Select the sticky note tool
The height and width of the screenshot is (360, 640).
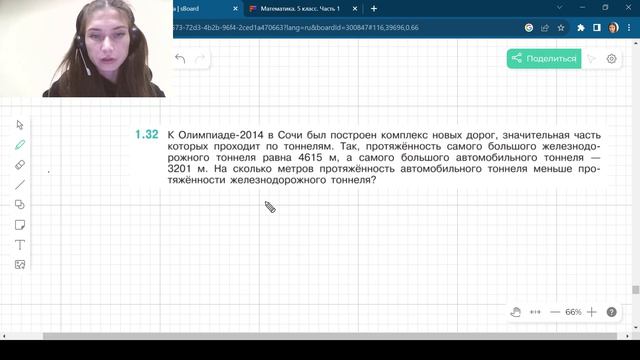pyautogui.click(x=20, y=225)
